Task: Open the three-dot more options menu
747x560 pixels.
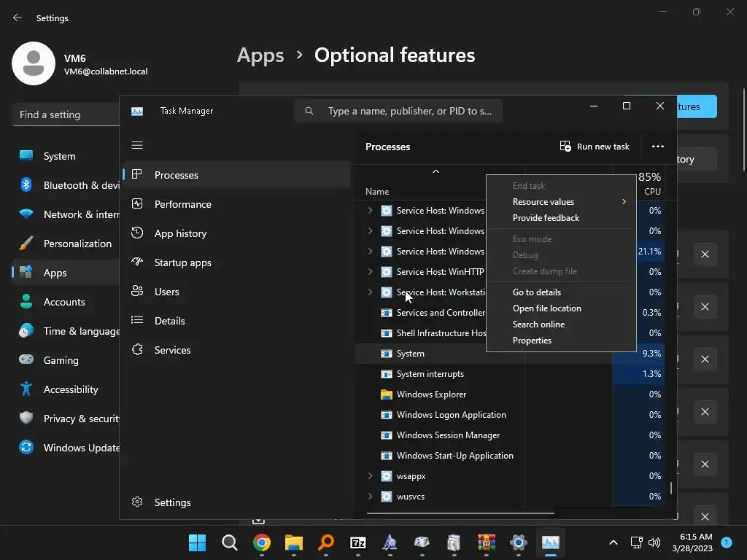Action: pyautogui.click(x=657, y=146)
